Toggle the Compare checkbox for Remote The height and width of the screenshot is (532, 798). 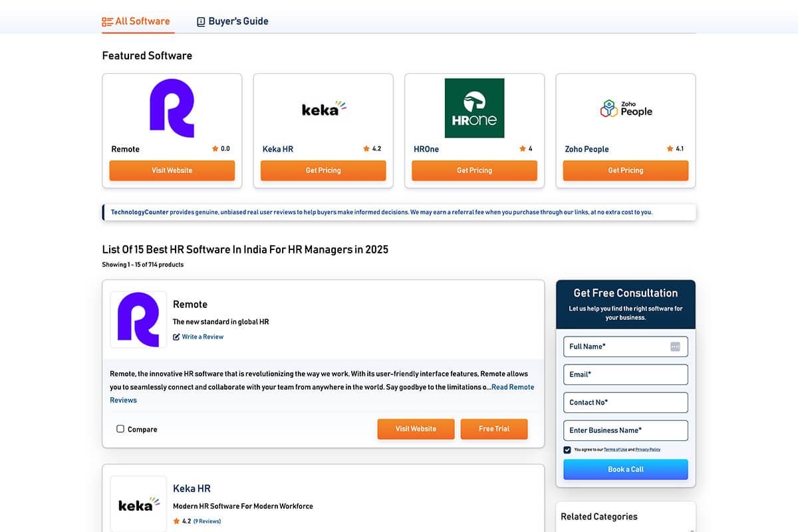[120, 429]
